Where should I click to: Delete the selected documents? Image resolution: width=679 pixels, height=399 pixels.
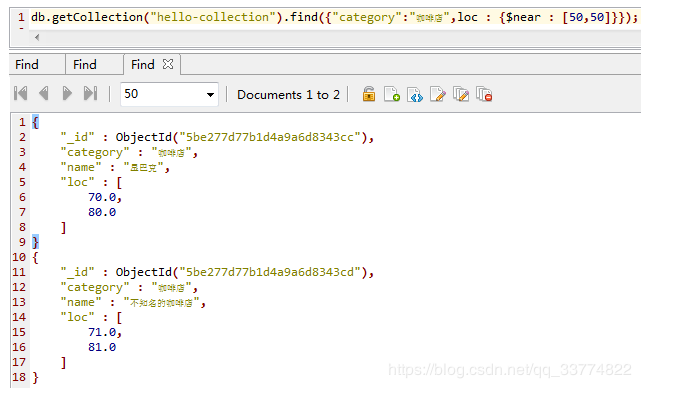click(x=484, y=94)
